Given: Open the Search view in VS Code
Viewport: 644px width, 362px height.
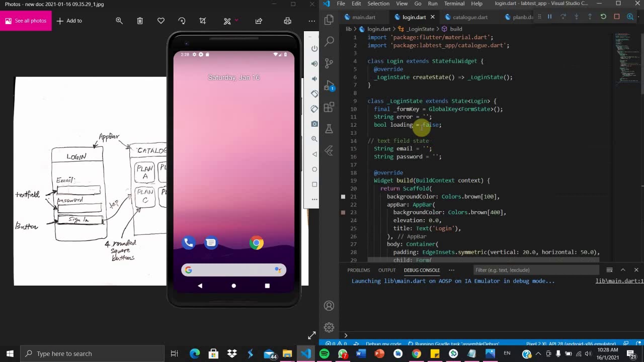Looking at the screenshot, I should click(x=329, y=41).
